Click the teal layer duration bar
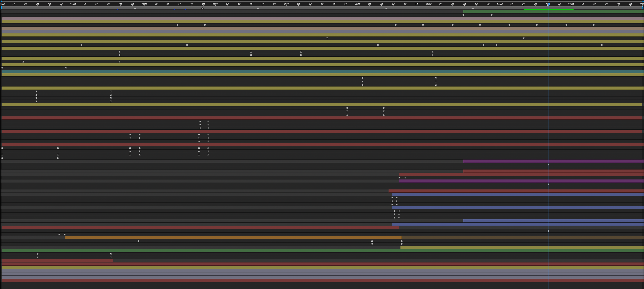The height and width of the screenshot is (289, 644). [x=300, y=72]
